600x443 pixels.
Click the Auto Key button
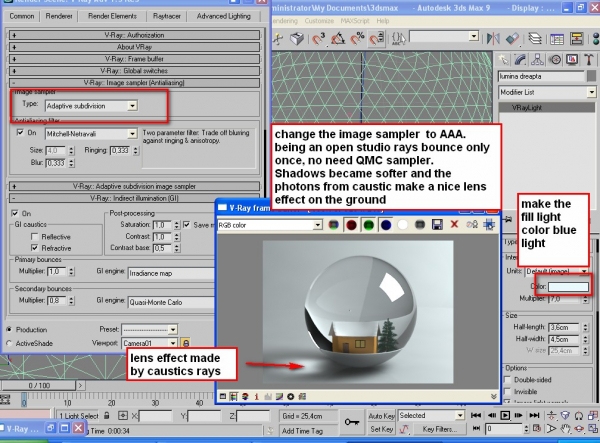tap(382, 416)
